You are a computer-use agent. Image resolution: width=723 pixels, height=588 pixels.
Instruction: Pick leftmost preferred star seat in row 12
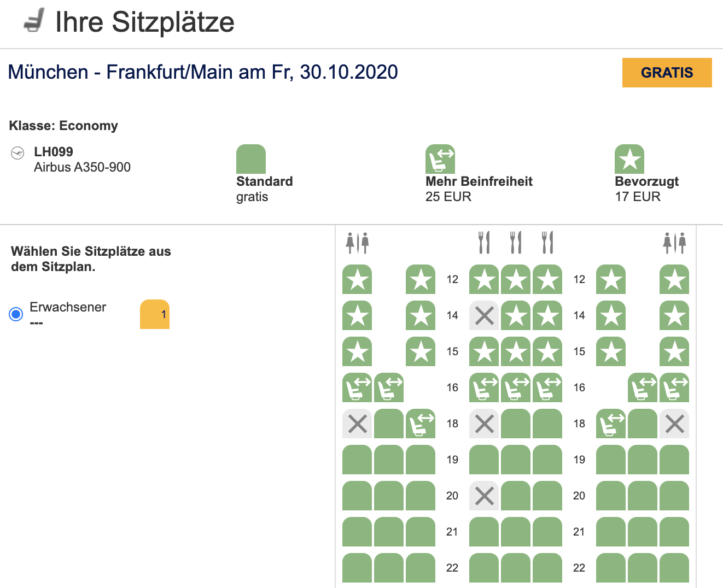click(x=357, y=280)
